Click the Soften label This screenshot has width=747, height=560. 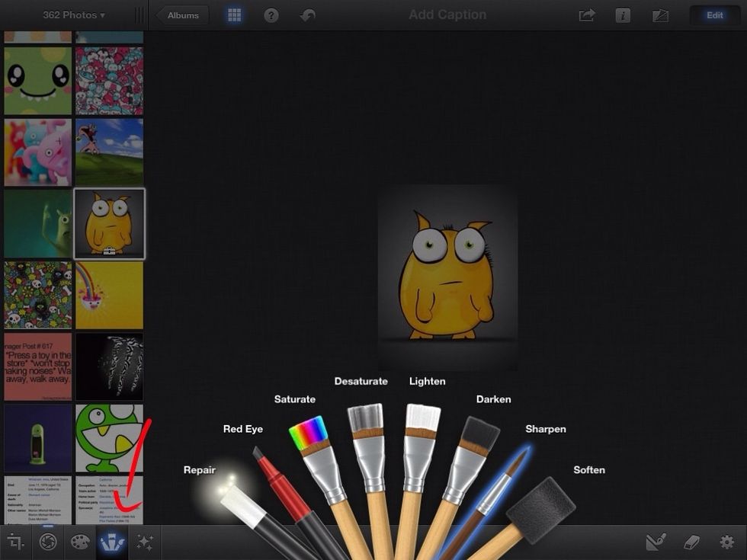pos(588,470)
